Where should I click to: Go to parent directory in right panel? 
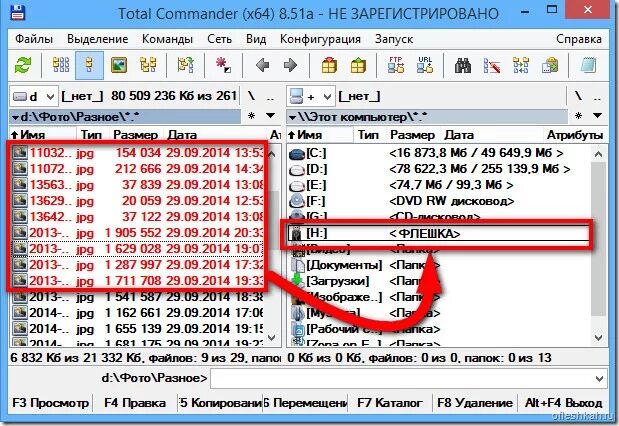597,96
